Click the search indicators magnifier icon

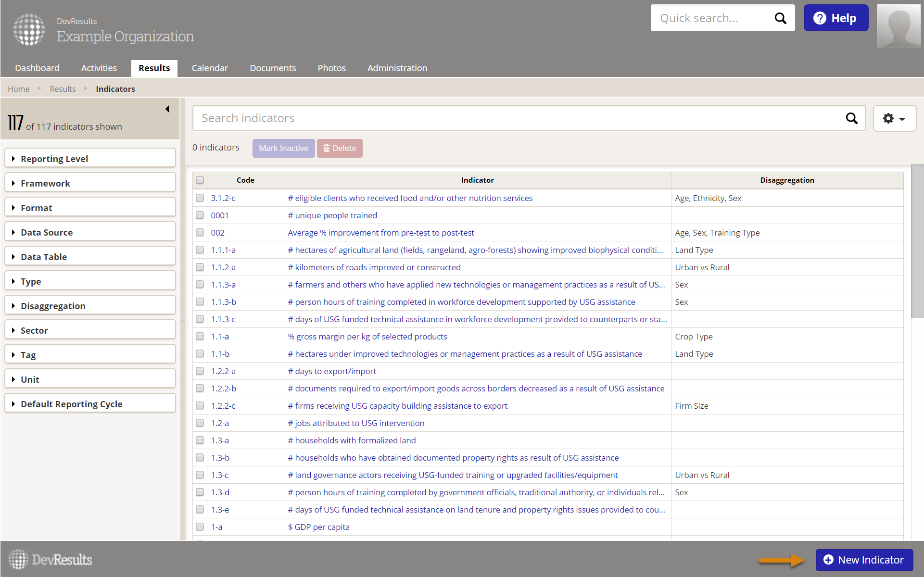tap(851, 118)
